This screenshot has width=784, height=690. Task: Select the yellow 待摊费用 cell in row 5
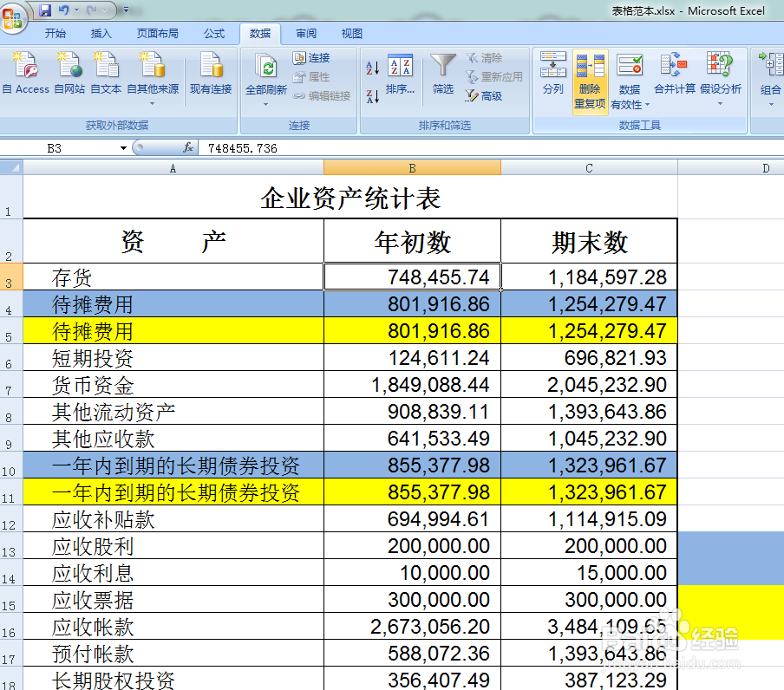coord(173,331)
